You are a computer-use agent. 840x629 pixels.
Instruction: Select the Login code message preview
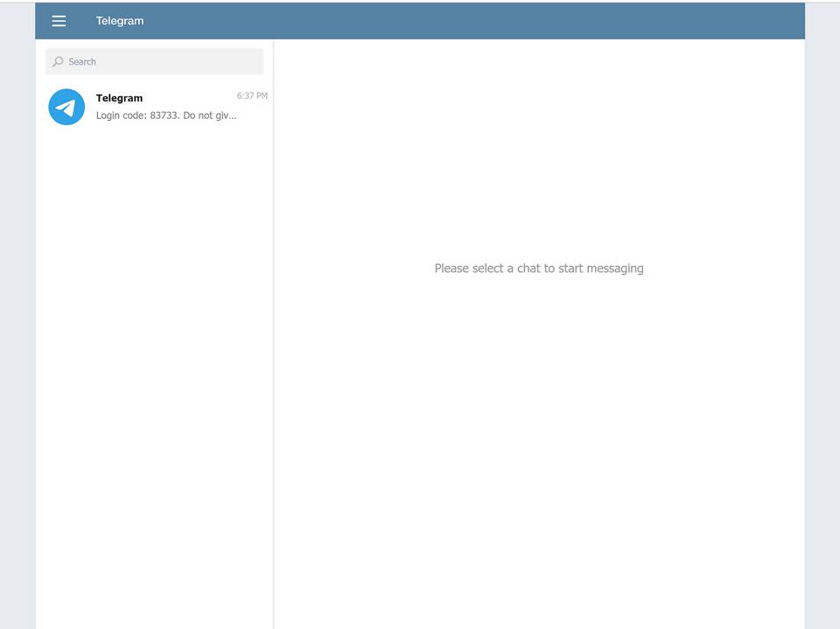166,115
